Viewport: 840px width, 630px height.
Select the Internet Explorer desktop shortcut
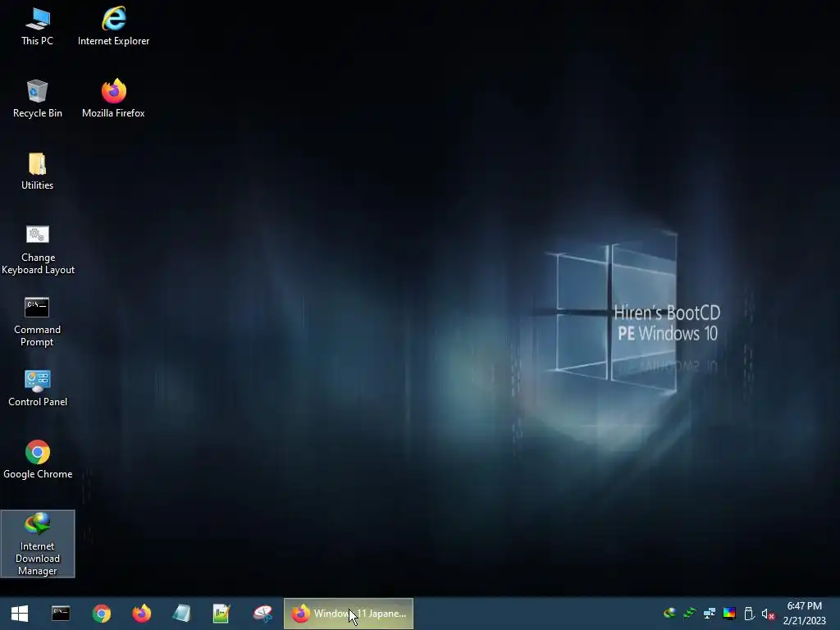pos(113,26)
